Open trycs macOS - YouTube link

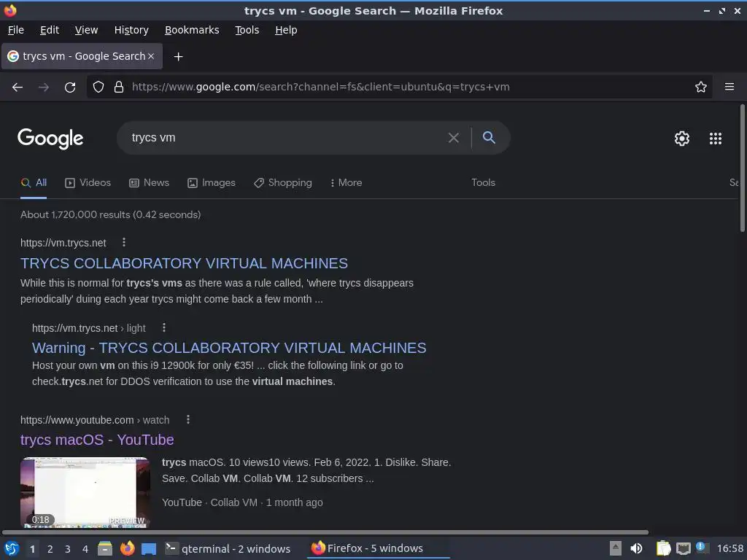point(97,440)
